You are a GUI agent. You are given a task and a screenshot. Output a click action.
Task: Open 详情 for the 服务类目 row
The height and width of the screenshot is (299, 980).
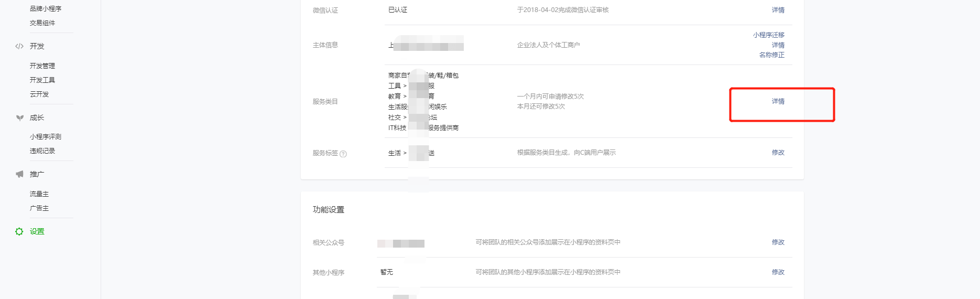click(x=778, y=101)
